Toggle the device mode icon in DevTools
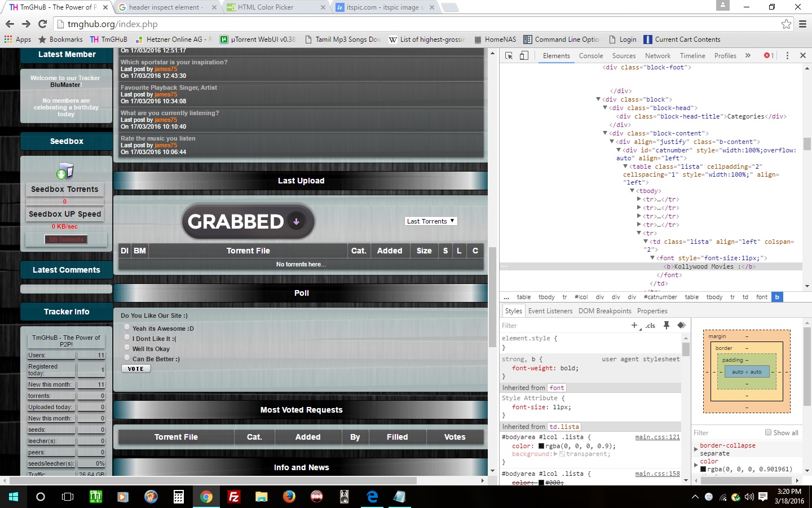Screen dimensions: 812x508 (524, 55)
